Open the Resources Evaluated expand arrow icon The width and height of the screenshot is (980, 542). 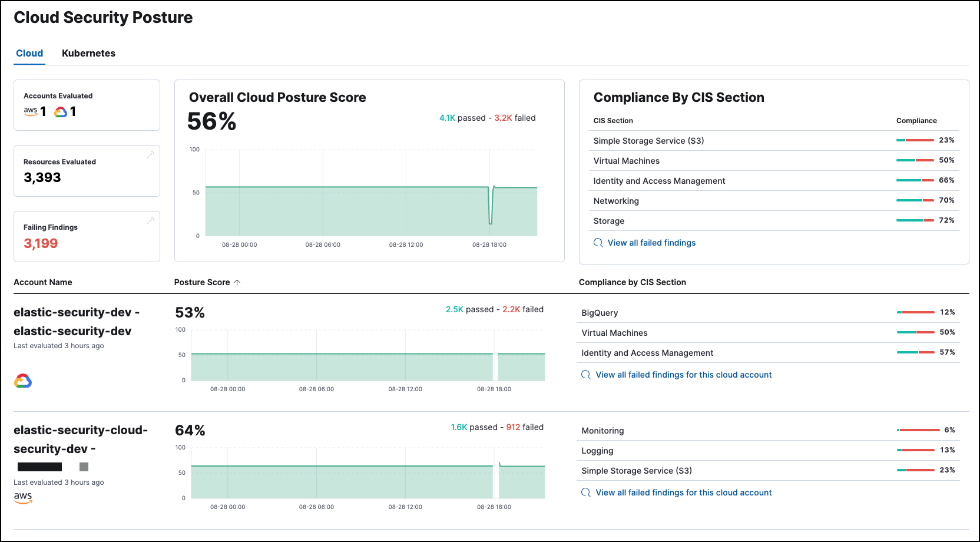(151, 154)
